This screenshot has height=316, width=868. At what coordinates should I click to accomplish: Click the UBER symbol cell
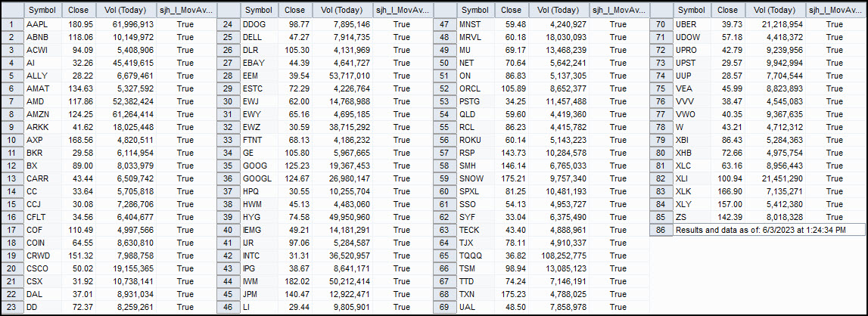[x=692, y=24]
